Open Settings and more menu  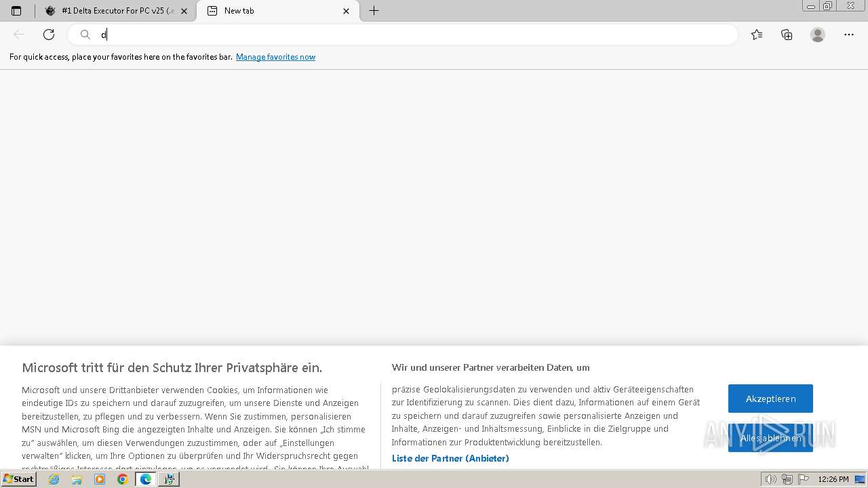pos(849,35)
